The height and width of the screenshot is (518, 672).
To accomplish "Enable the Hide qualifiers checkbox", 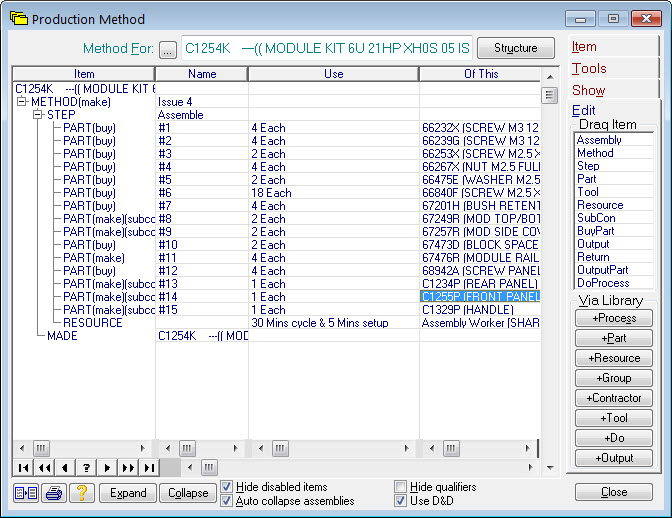I will coord(401,487).
